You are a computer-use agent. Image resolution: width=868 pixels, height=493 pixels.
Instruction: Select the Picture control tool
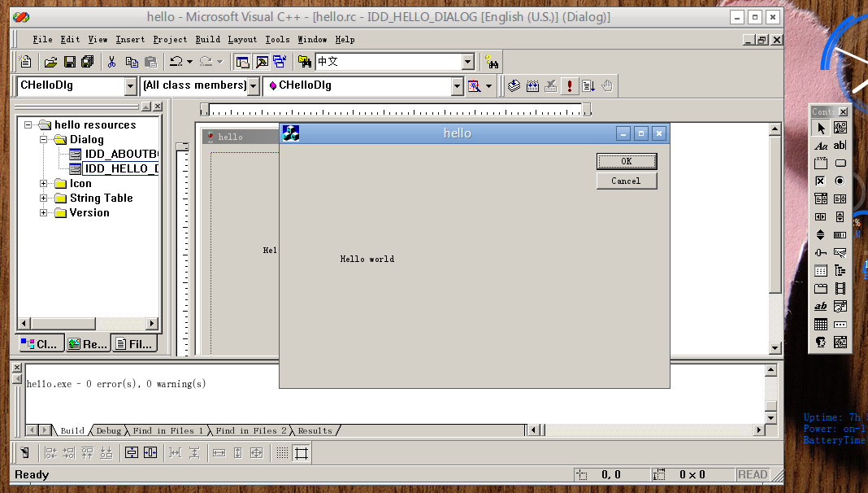840,128
